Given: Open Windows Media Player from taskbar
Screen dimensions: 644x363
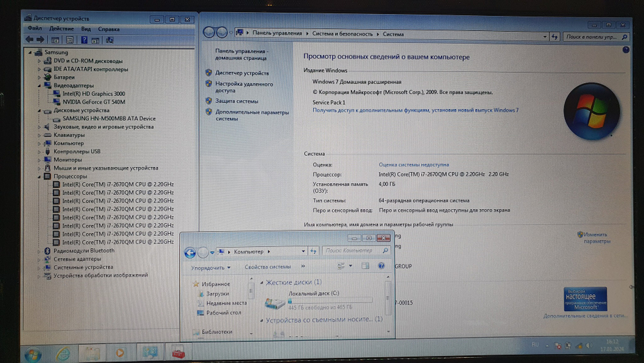Looking at the screenshot, I should pos(120,353).
